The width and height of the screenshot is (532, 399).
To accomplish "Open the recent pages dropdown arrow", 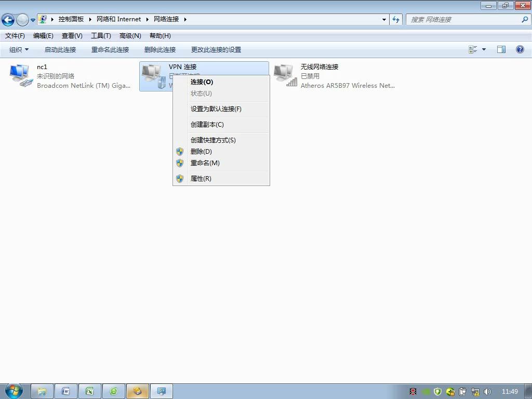I will (33, 20).
